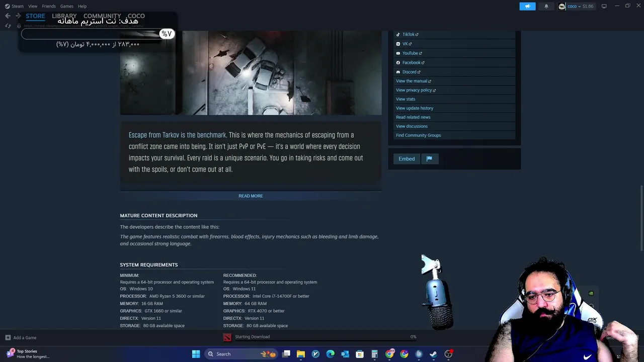Click the TikTok logo icon
The width and height of the screenshot is (644, 362).
[398, 34]
